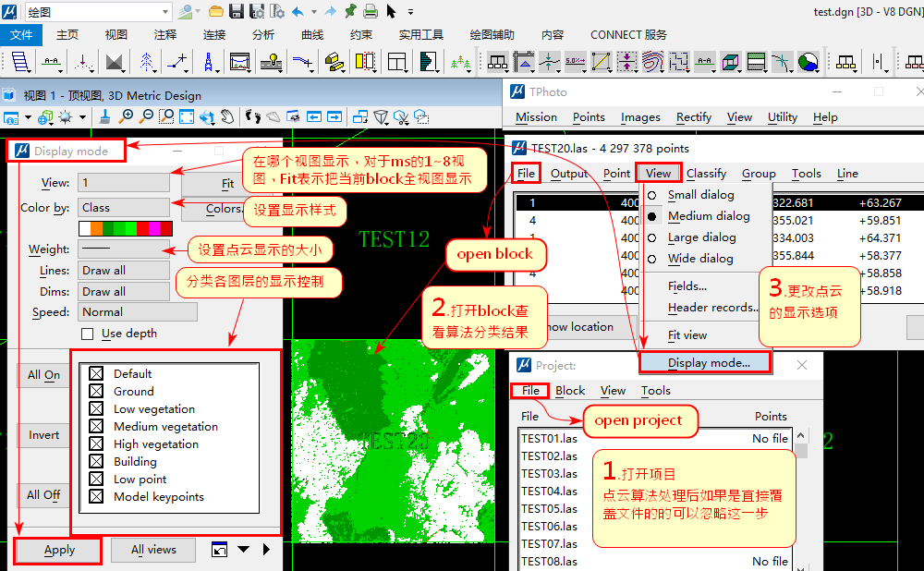The height and width of the screenshot is (571, 924).
Task: Select the Wide dialog radio option
Action: 651,260
